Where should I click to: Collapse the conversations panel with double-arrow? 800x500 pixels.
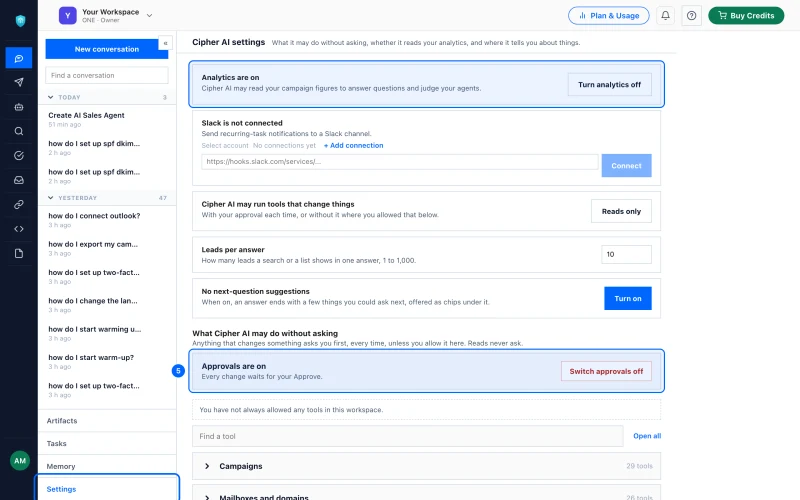pyautogui.click(x=165, y=43)
